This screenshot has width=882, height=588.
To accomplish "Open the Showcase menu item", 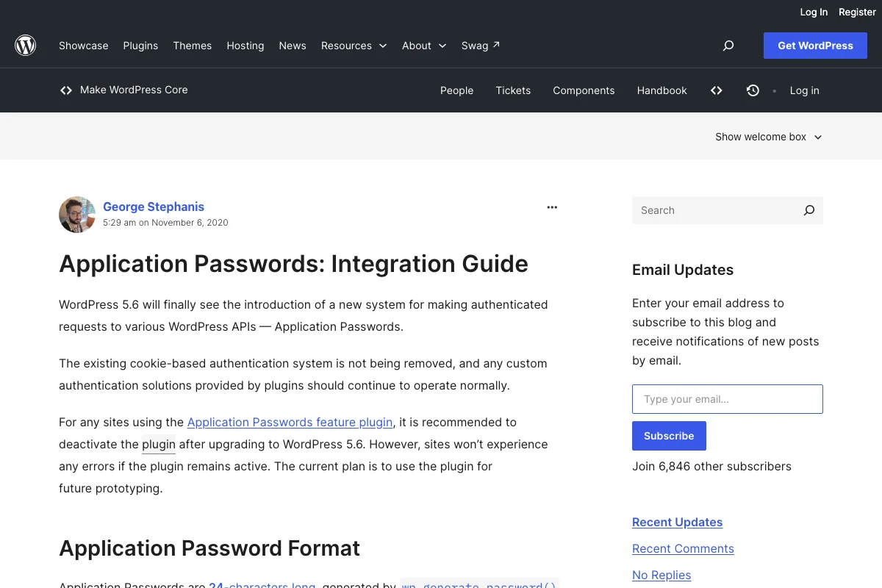I will (x=84, y=46).
